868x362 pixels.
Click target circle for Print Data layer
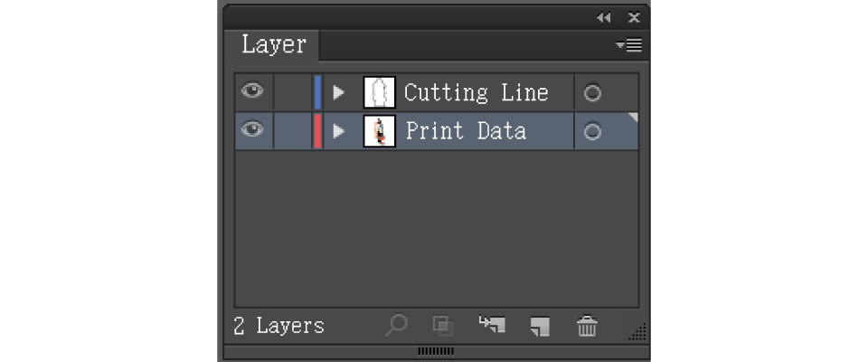tap(592, 131)
